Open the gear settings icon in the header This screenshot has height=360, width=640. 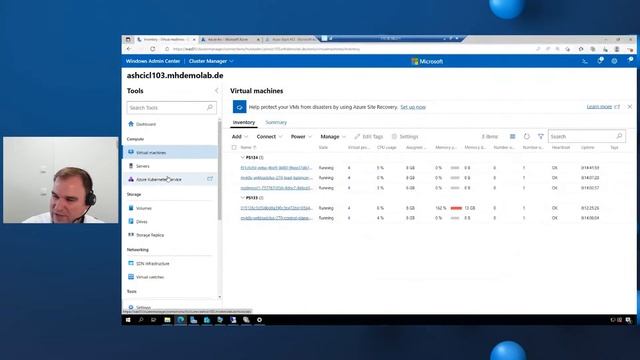[x=614, y=61]
